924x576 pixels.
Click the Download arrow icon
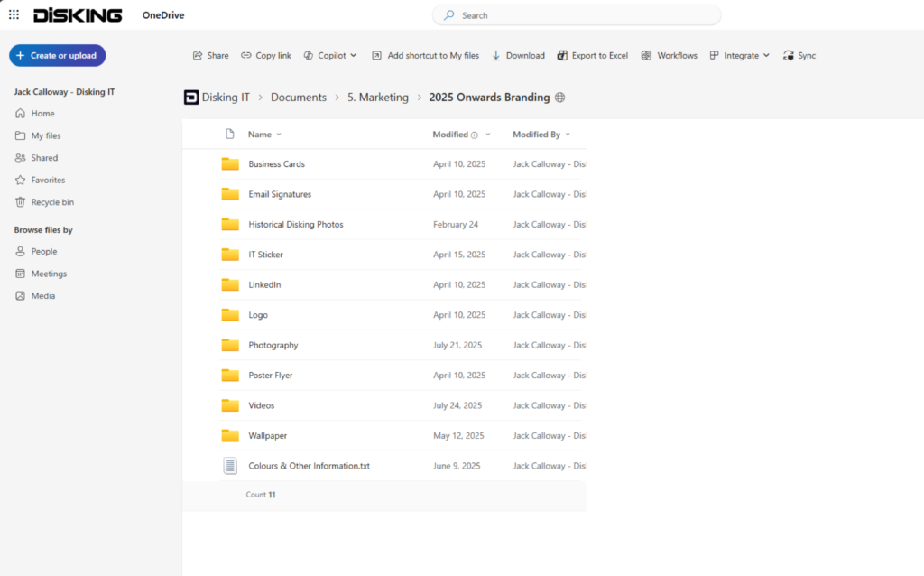coord(495,55)
